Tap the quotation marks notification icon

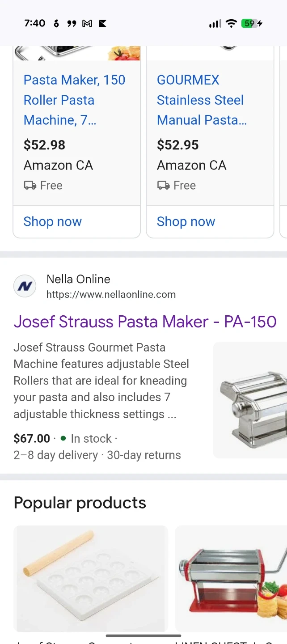(x=72, y=24)
